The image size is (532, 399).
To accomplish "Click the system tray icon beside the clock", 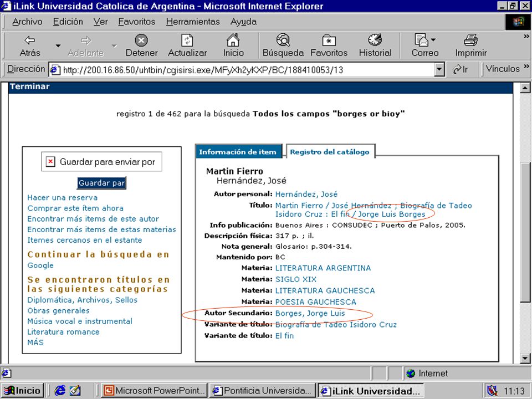I will click(492, 391).
